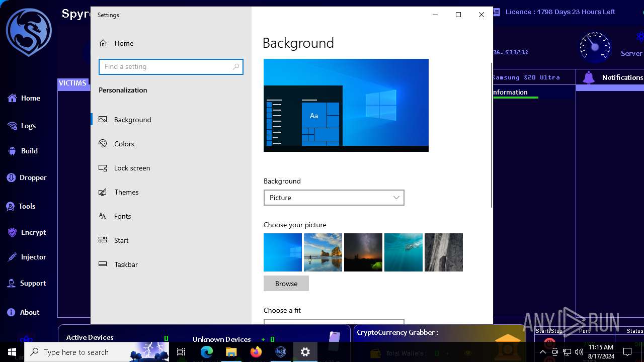Click the CryptoCurrency Grabber label

pyautogui.click(x=397, y=332)
